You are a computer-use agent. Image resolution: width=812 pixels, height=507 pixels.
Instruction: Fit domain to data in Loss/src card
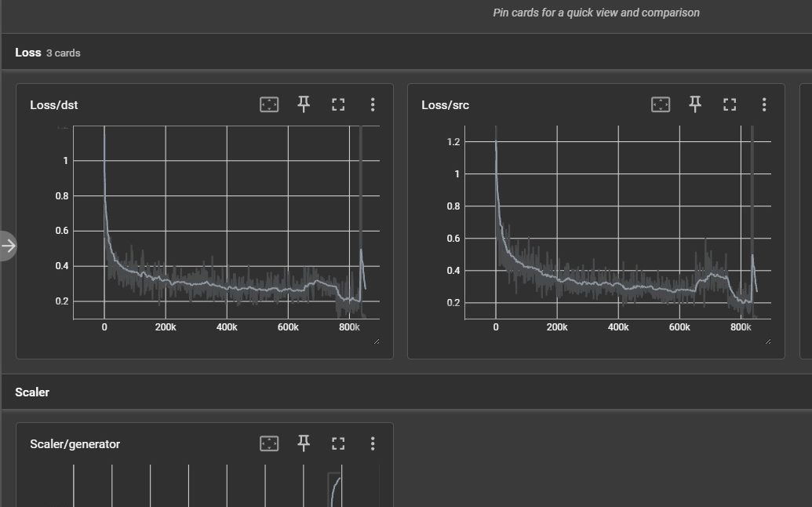(661, 104)
